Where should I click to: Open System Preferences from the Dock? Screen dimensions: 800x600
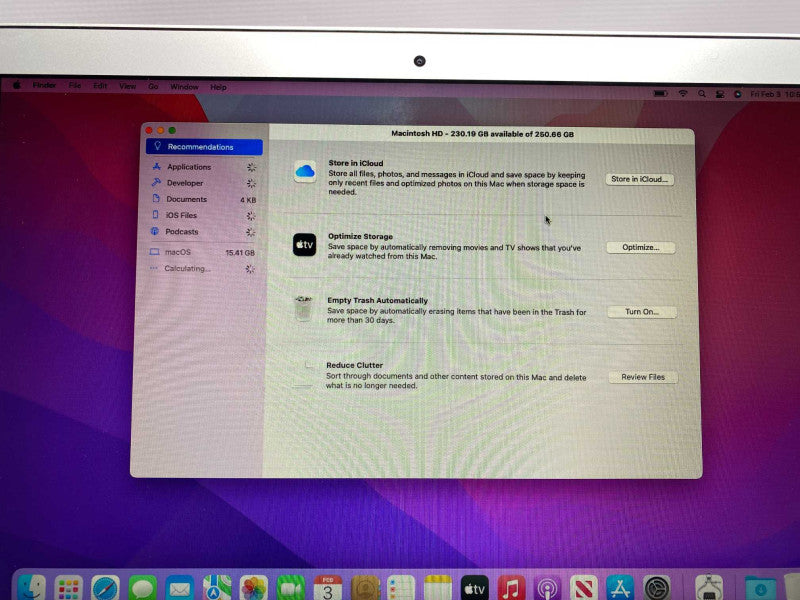point(657,588)
